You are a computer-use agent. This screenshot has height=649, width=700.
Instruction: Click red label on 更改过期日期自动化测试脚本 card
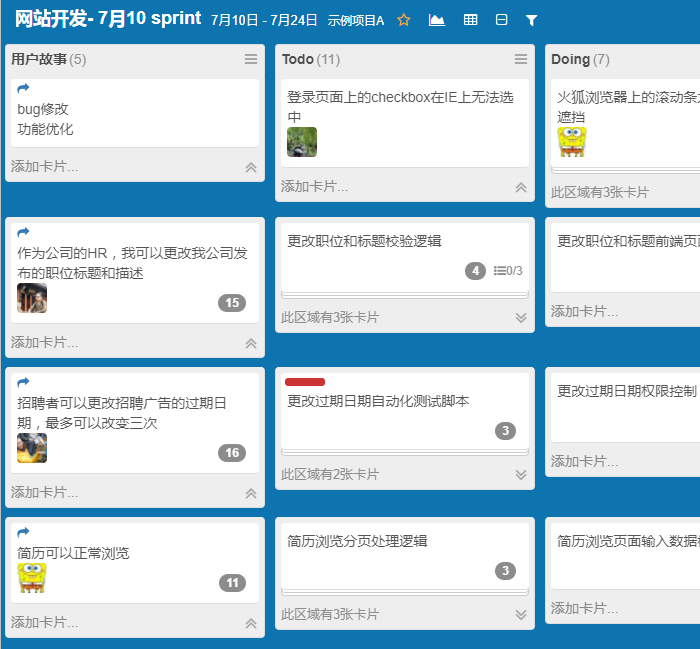[x=305, y=382]
